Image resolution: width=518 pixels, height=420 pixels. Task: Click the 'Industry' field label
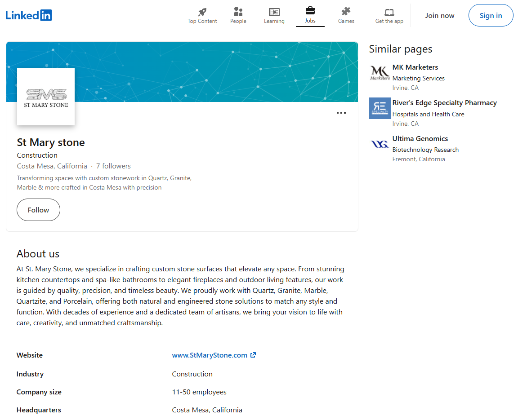pyautogui.click(x=30, y=374)
